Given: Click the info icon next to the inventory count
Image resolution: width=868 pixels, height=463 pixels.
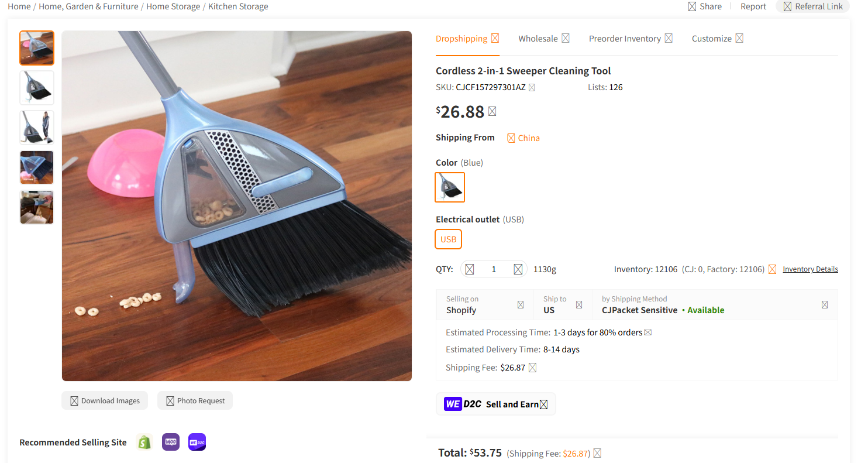Looking at the screenshot, I should 773,269.
